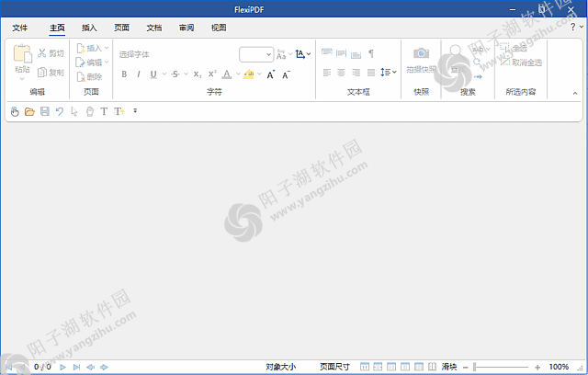Click the 粘贴 paste clipboard icon
This screenshot has width=588, height=375.
22,53
